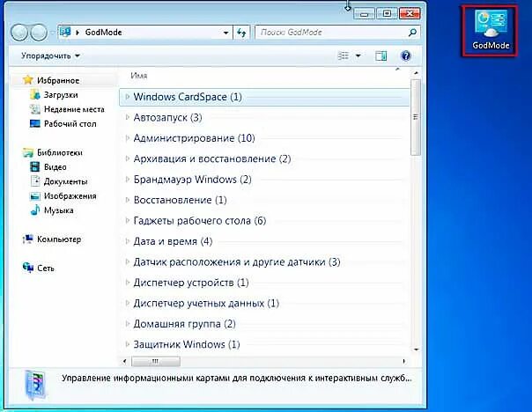Select the Дата и время (4) group
This screenshot has height=412, width=532.
[x=173, y=241]
